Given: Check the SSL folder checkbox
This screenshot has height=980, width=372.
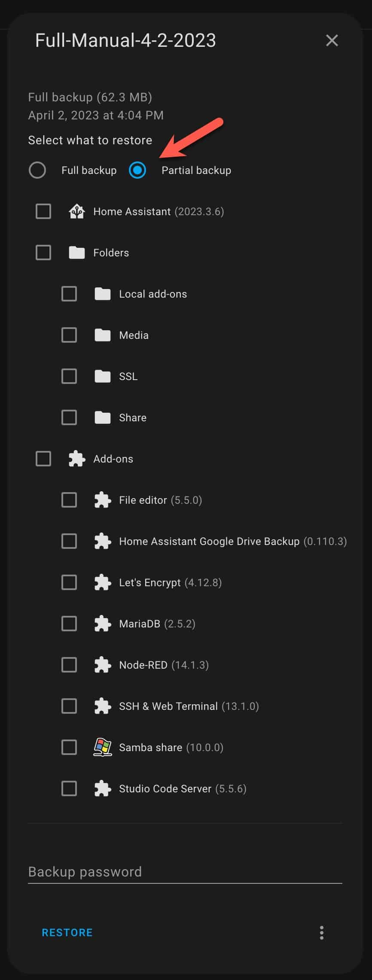Looking at the screenshot, I should click(x=69, y=376).
